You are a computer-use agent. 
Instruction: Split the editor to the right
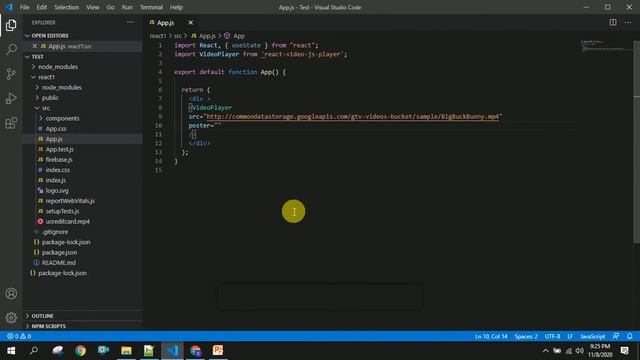point(613,22)
